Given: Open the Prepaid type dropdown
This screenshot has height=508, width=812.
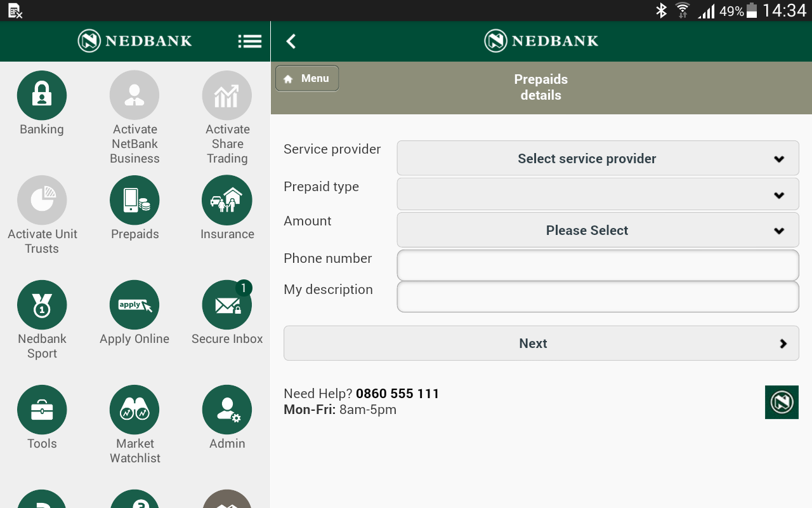Looking at the screenshot, I should tap(598, 194).
